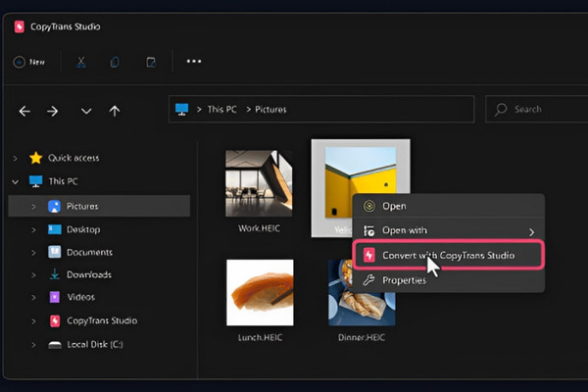Click the Desktop folder icon

(55, 229)
